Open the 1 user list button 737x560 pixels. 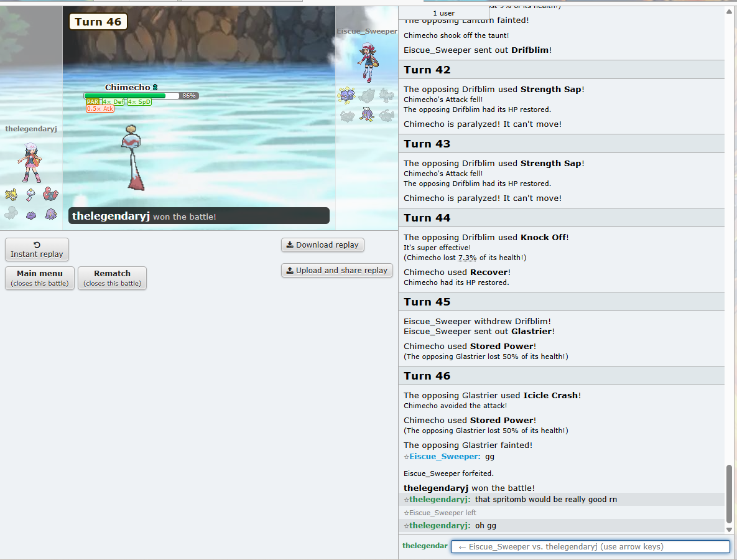[x=443, y=13]
